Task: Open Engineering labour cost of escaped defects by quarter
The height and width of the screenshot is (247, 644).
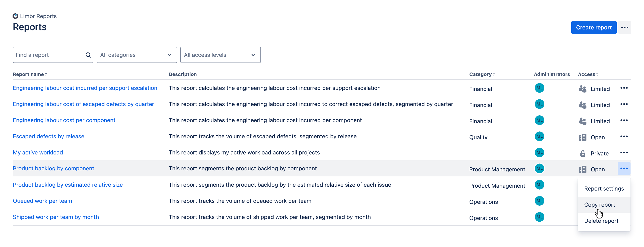Action: (83, 104)
